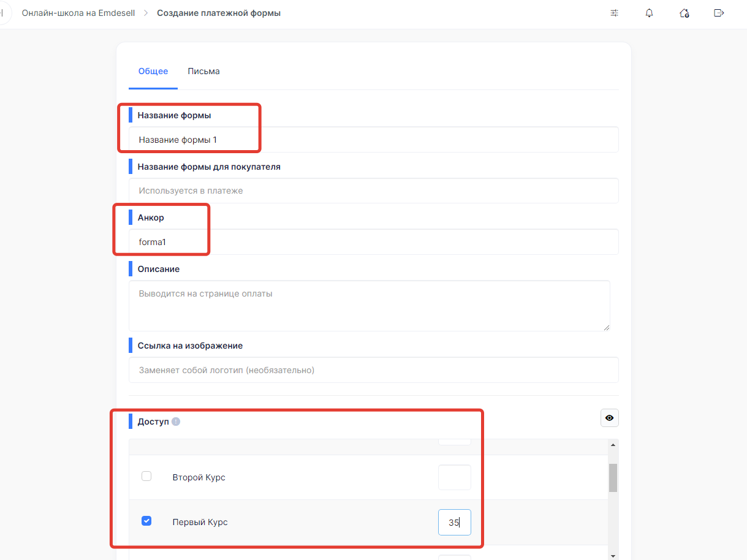Toggle the eye visibility button near Доступ
This screenshot has height=560, width=747.
(x=609, y=418)
